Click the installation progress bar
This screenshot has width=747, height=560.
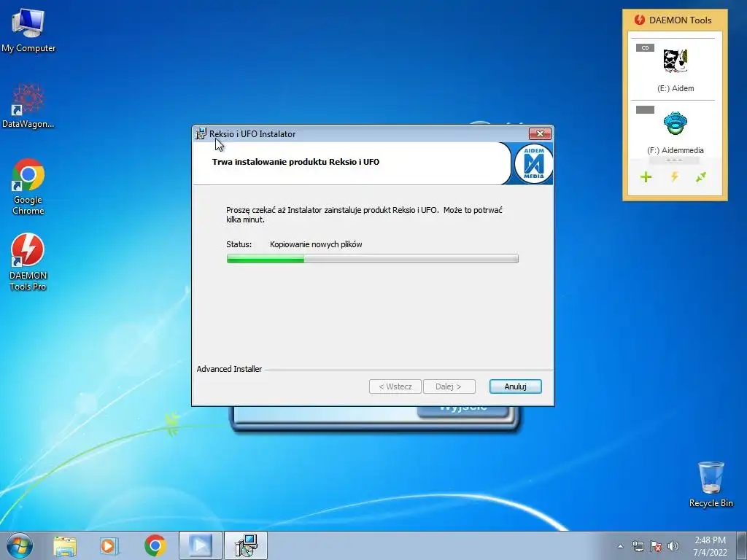[373, 259]
